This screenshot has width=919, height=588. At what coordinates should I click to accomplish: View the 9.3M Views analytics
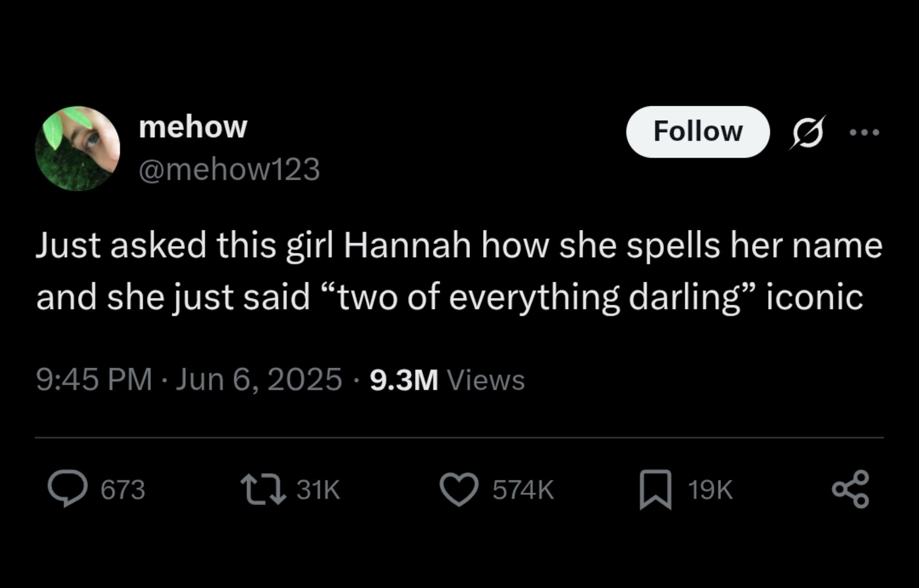click(447, 379)
